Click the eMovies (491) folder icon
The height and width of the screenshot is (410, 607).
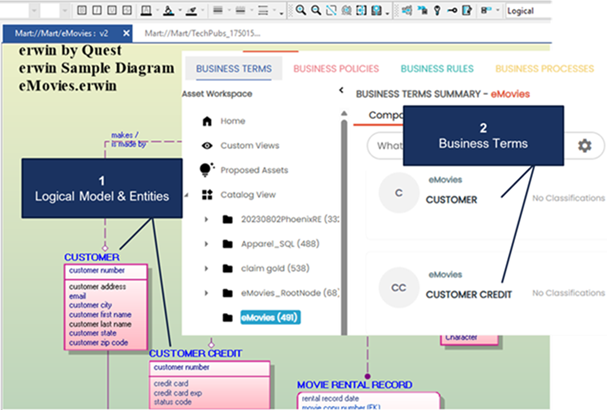[x=228, y=318]
